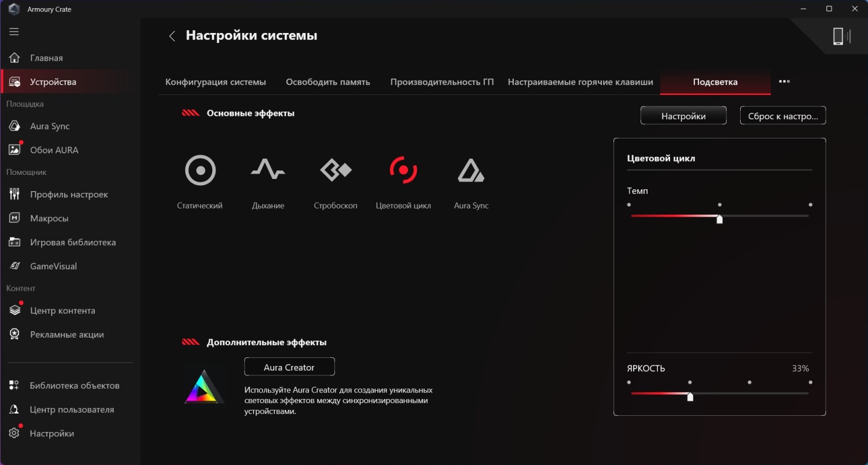The height and width of the screenshot is (465, 868).
Task: Maximize the Armoury Crate window
Action: [829, 9]
